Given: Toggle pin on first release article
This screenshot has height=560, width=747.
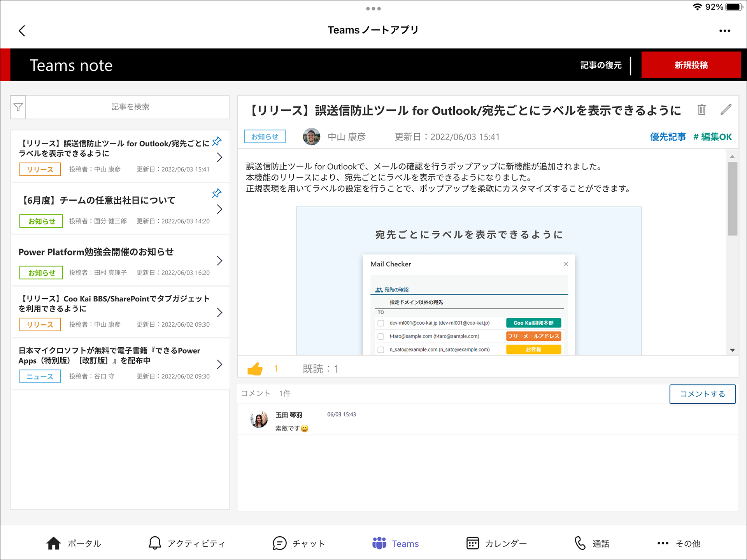Looking at the screenshot, I should coord(217,142).
